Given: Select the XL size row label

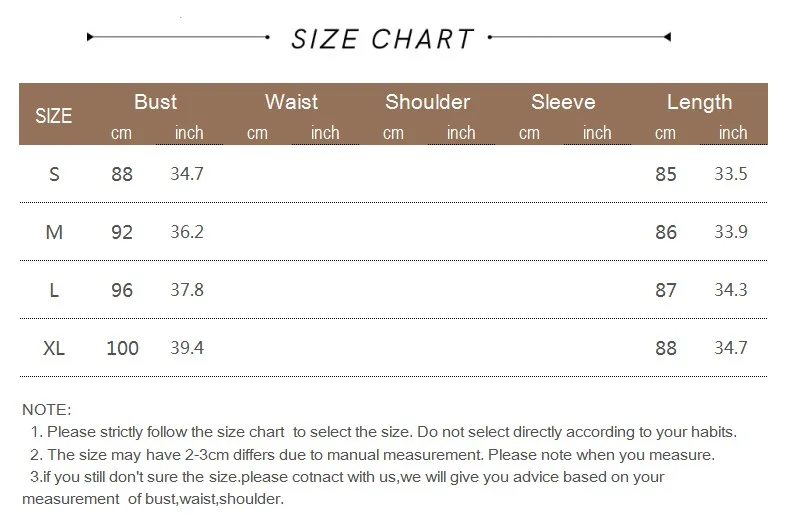Looking at the screenshot, I should (x=54, y=348).
